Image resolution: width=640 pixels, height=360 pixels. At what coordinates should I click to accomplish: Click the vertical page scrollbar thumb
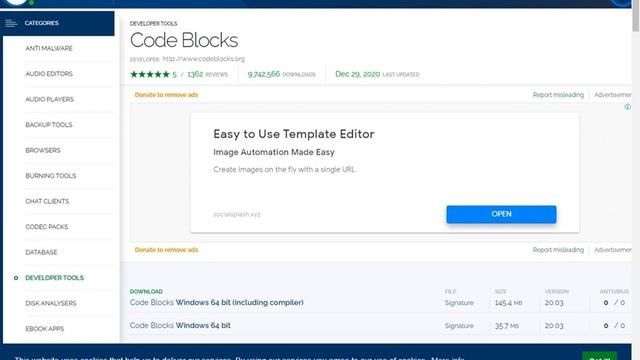(x=636, y=16)
